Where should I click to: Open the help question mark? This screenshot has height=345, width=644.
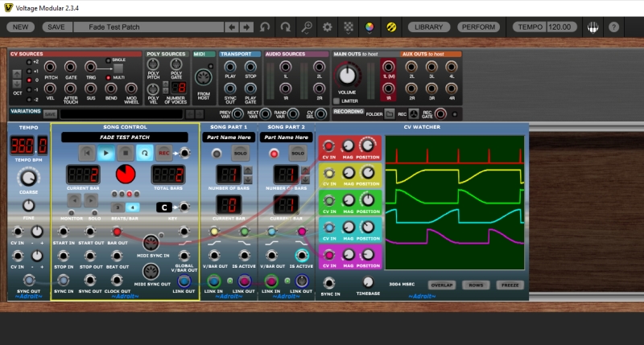[x=613, y=27]
